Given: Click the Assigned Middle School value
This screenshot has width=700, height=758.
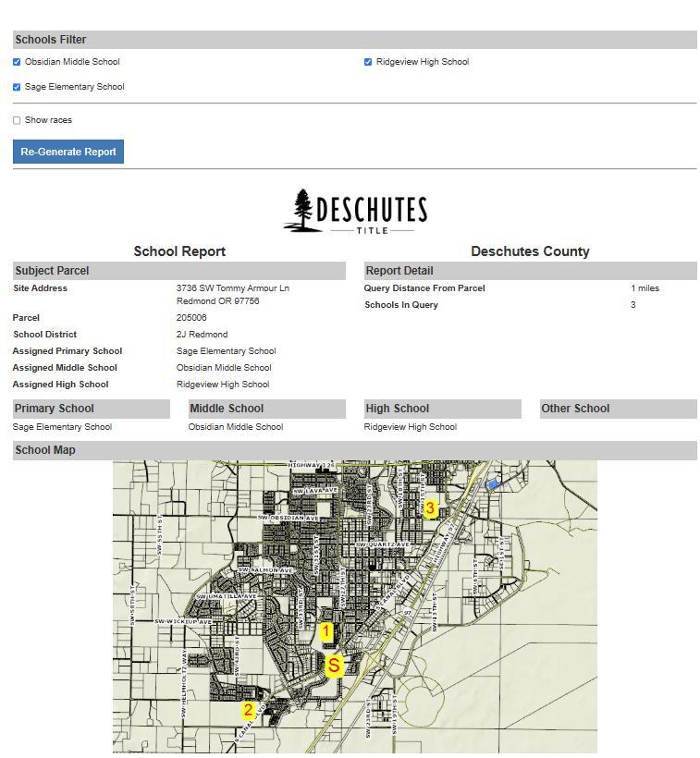Looking at the screenshot, I should (224, 368).
